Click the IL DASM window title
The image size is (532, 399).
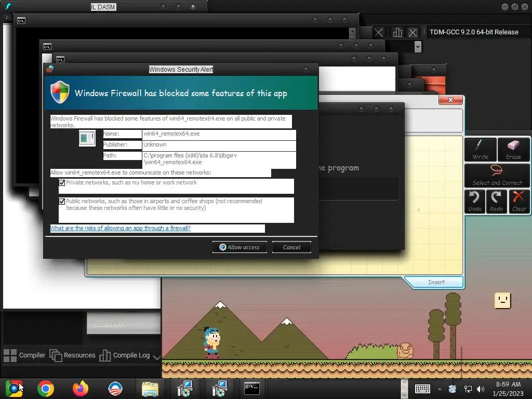point(103,7)
